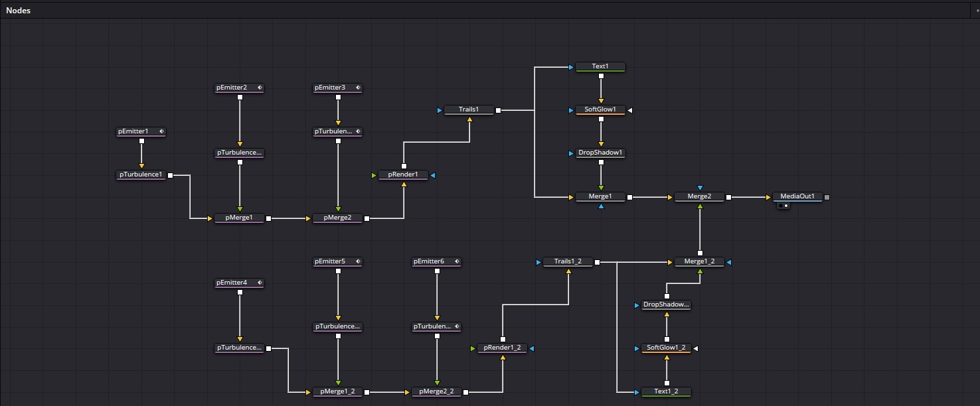The width and height of the screenshot is (980, 406).
Task: Click the output square of Merge1
Action: pos(629,197)
